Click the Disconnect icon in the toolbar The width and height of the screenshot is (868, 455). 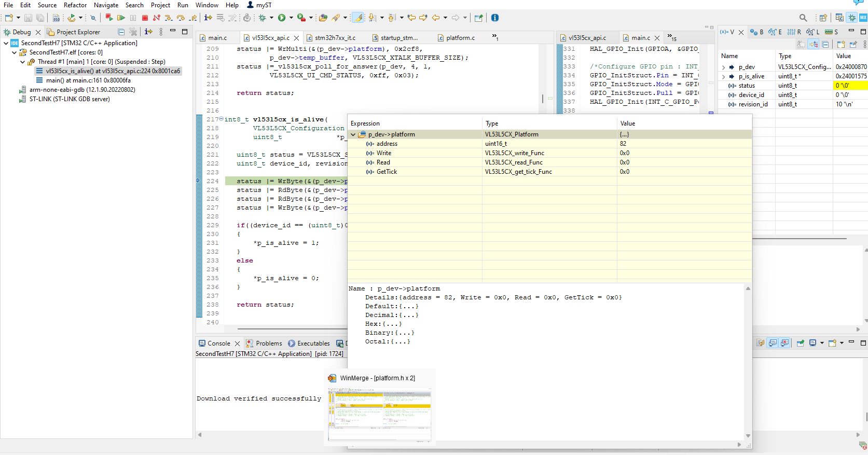coord(157,18)
